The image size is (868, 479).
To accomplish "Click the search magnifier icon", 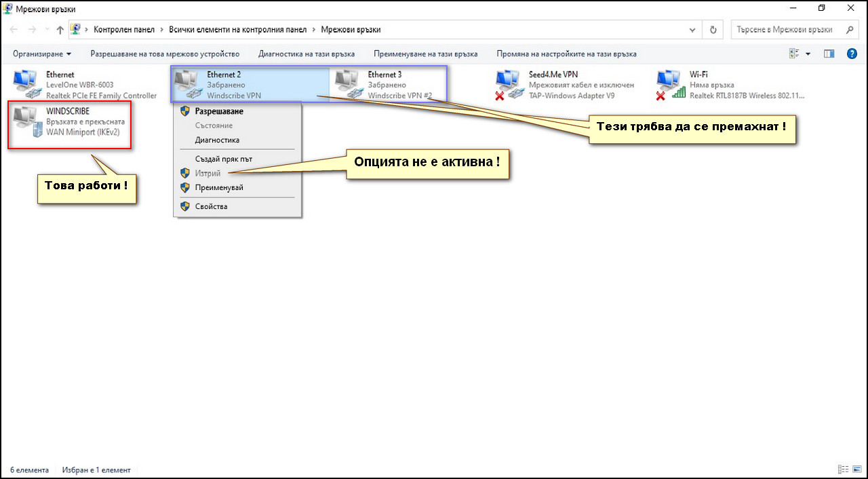I will point(849,30).
